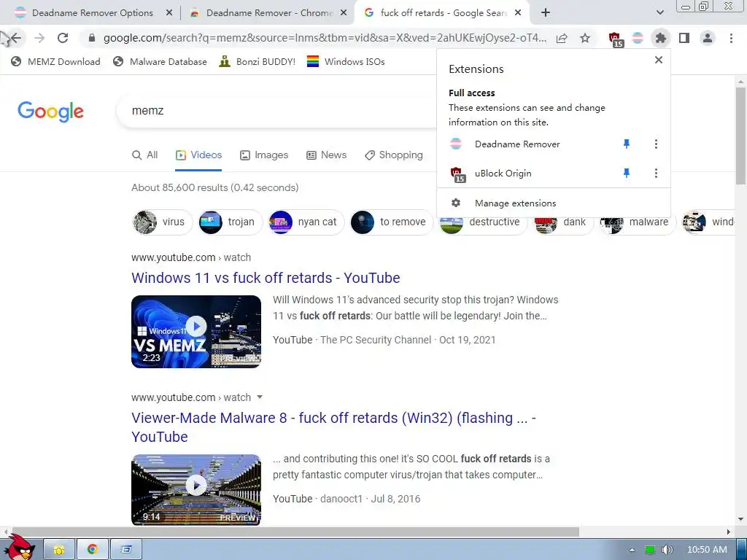Select the Videos search tab

pos(198,155)
